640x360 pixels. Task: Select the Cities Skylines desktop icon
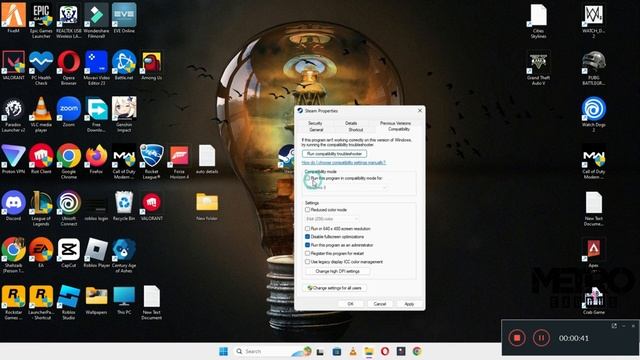(x=538, y=20)
